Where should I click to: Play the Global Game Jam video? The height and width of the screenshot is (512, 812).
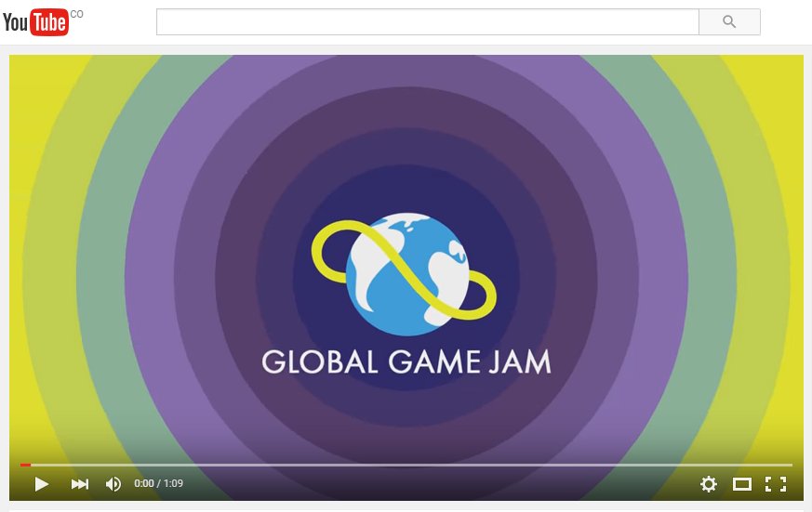[x=42, y=484]
